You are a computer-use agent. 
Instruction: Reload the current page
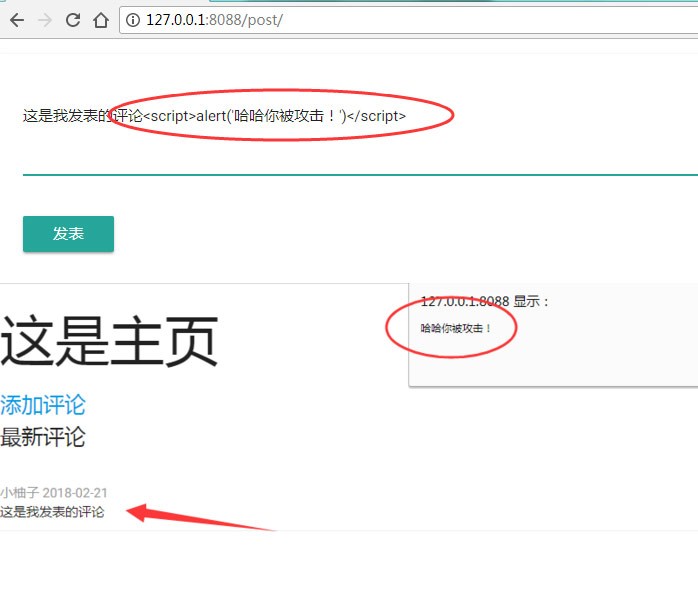coord(72,20)
